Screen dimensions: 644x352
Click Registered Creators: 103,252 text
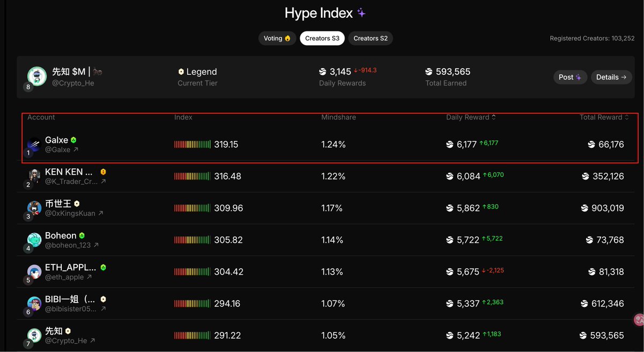592,39
